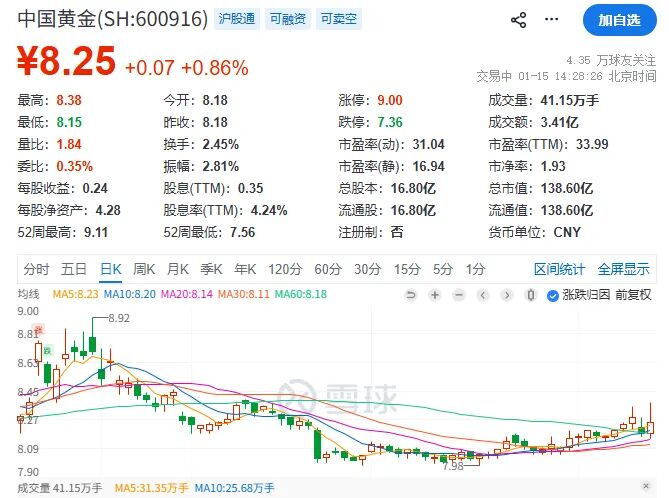Click the 加自选 button
Viewport: 669px width, 498px height.
[620, 20]
